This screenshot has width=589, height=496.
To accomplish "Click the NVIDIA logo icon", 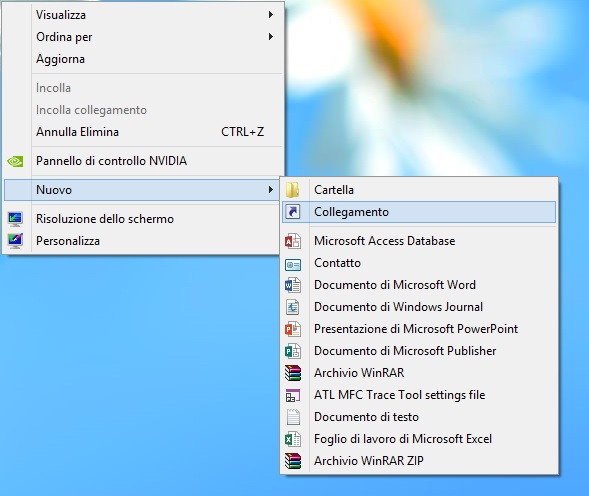I will [15, 161].
